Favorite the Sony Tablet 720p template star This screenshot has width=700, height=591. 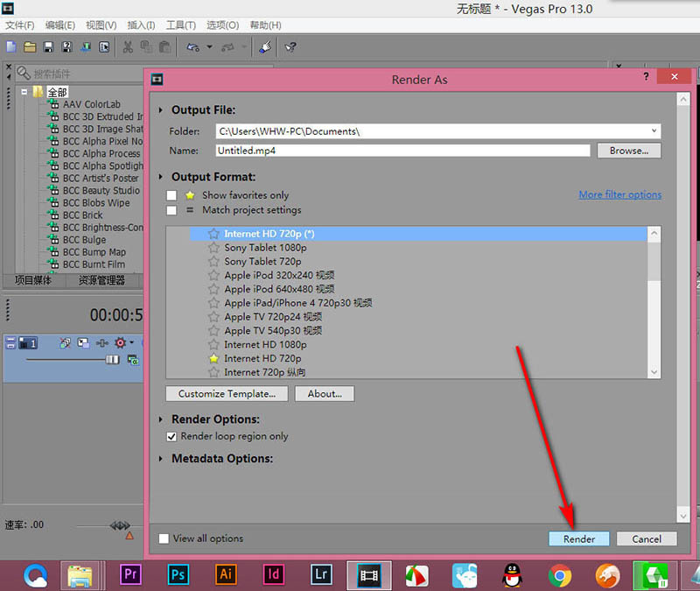213,261
